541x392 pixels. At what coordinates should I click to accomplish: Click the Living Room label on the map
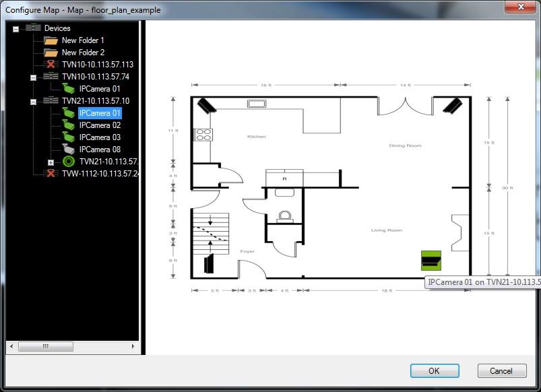point(387,230)
